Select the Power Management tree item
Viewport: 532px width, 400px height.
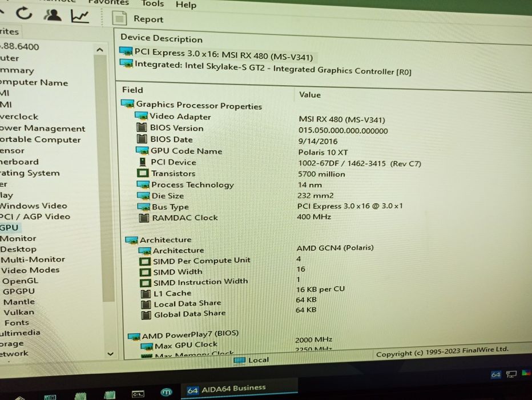(42, 129)
